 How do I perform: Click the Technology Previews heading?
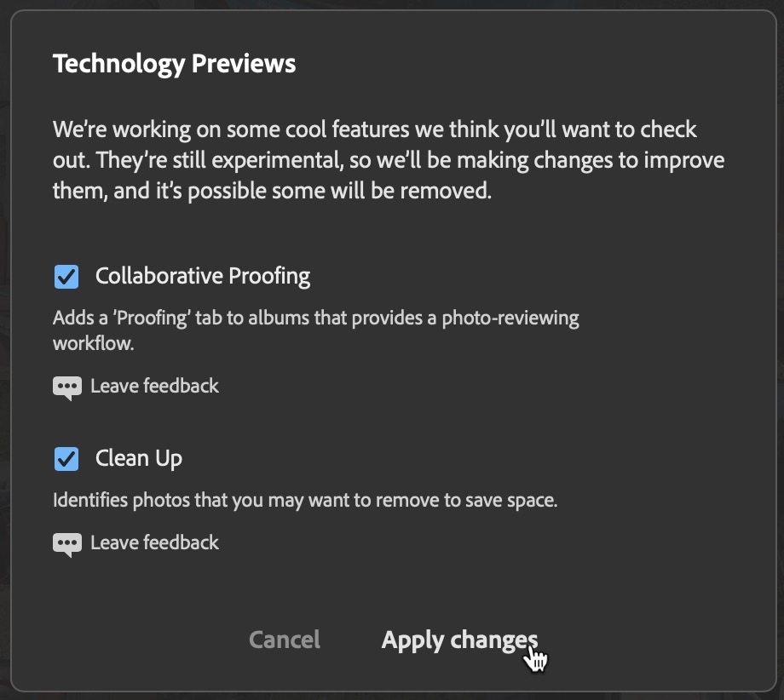coord(174,64)
